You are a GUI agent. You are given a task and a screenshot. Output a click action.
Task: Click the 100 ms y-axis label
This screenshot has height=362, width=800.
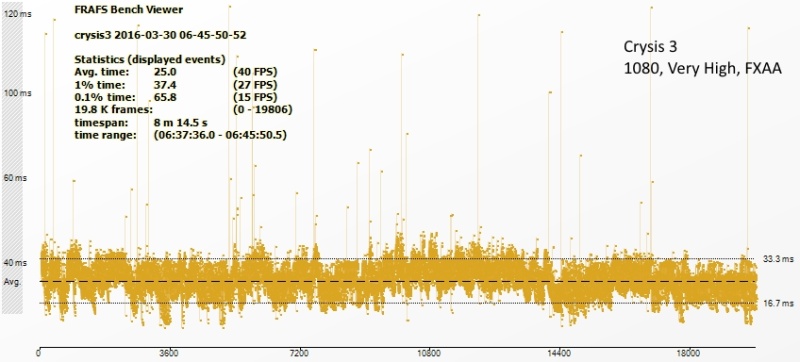[x=17, y=93]
